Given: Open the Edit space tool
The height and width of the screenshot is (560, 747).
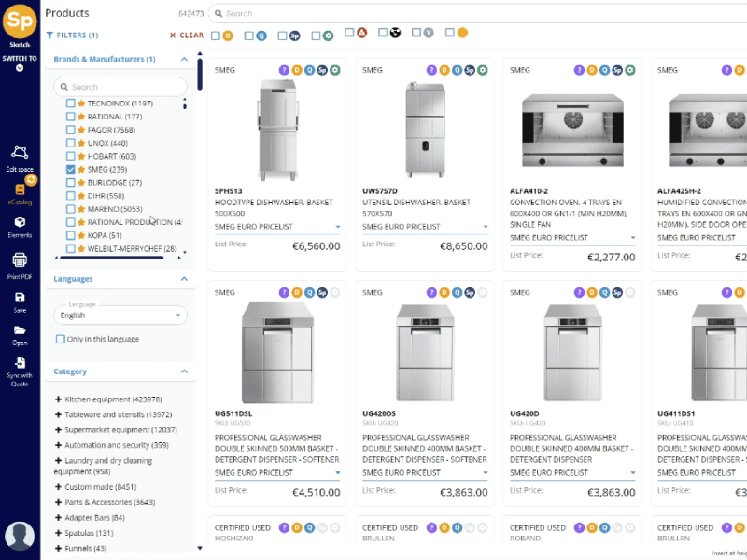Looking at the screenshot, I should click(x=20, y=156).
